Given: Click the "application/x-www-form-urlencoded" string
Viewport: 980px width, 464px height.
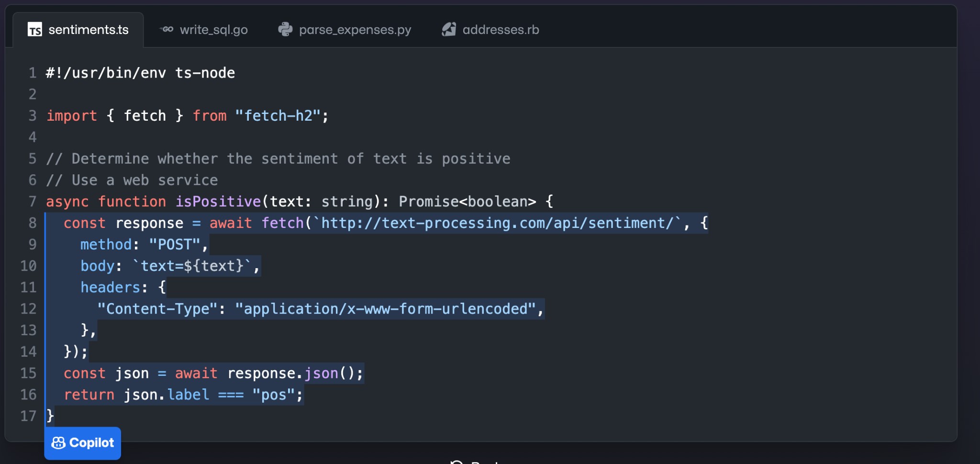Looking at the screenshot, I should (385, 309).
